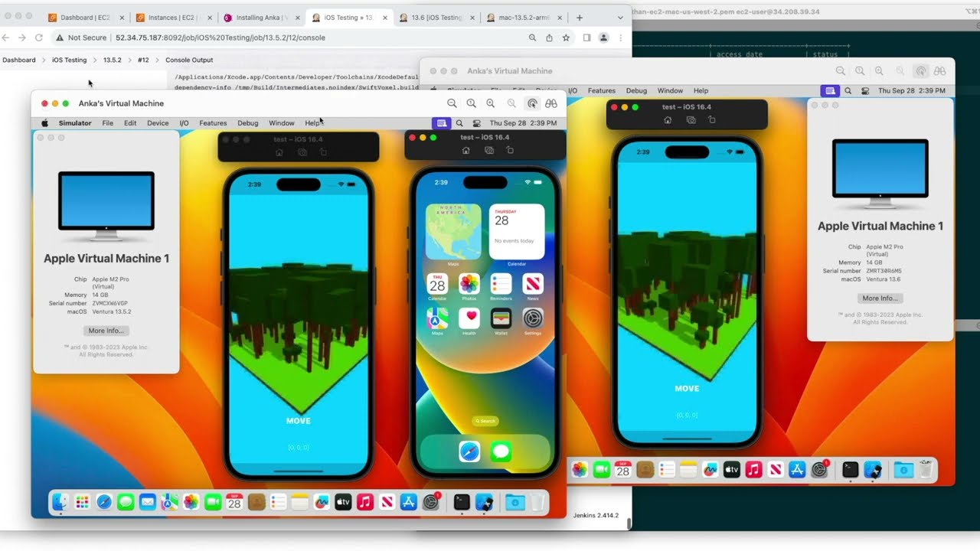
Task: Open Finder in front VM dock
Action: point(60,502)
